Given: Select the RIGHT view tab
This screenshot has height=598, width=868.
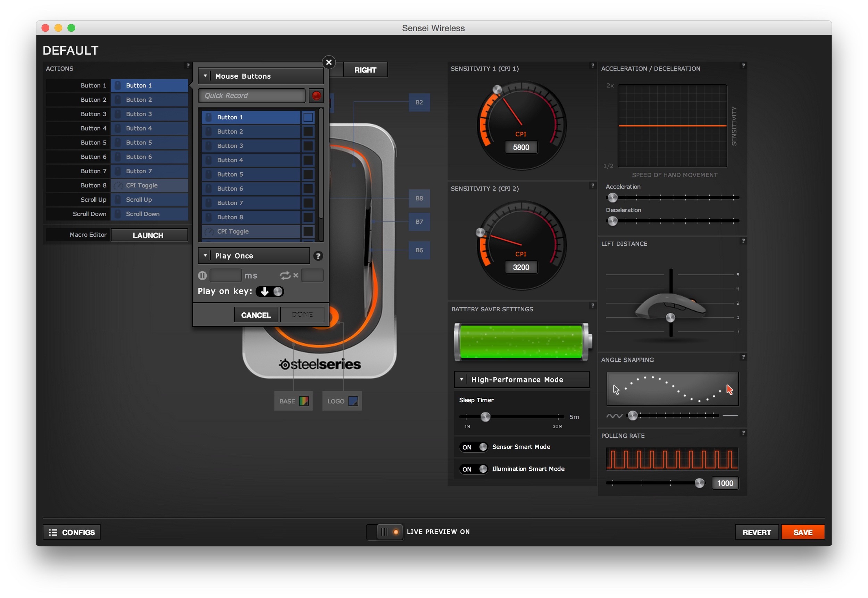Looking at the screenshot, I should 365,70.
